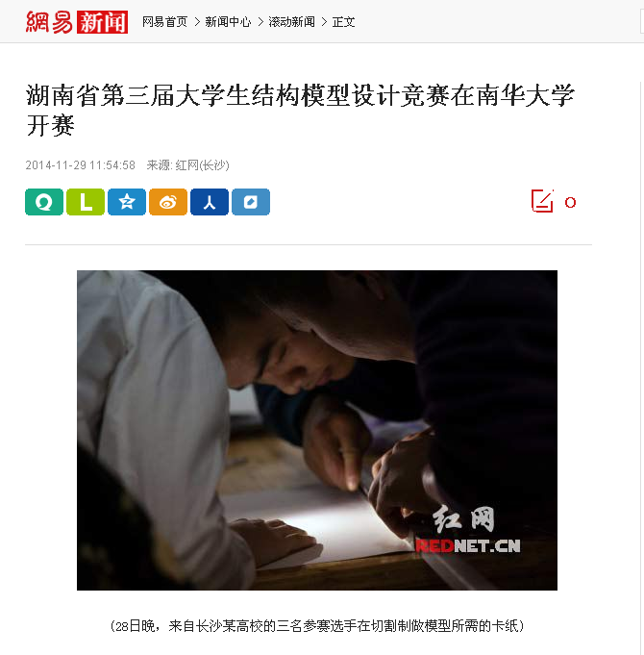Image resolution: width=644 pixels, height=655 pixels.
Task: Open the article photo of students cutting paper
Action: [317, 430]
